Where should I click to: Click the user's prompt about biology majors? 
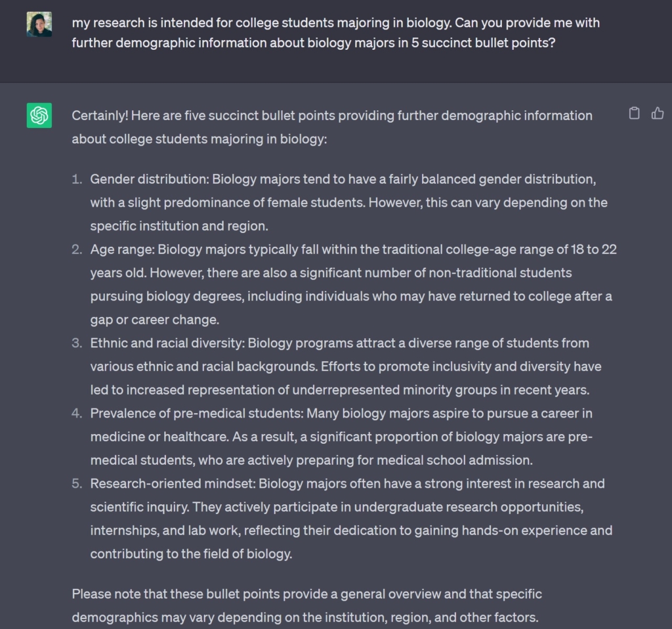tap(335, 33)
